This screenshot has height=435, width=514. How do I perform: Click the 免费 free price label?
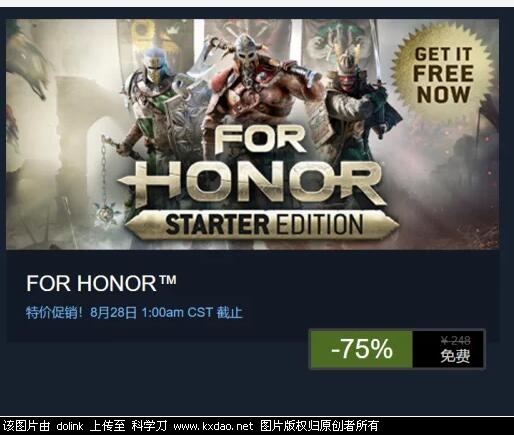tap(455, 356)
